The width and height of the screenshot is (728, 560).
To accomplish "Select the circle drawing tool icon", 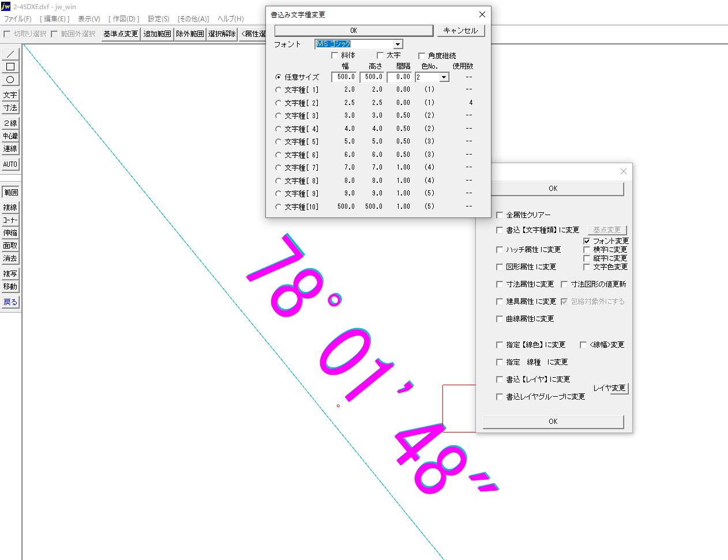I will [10, 80].
